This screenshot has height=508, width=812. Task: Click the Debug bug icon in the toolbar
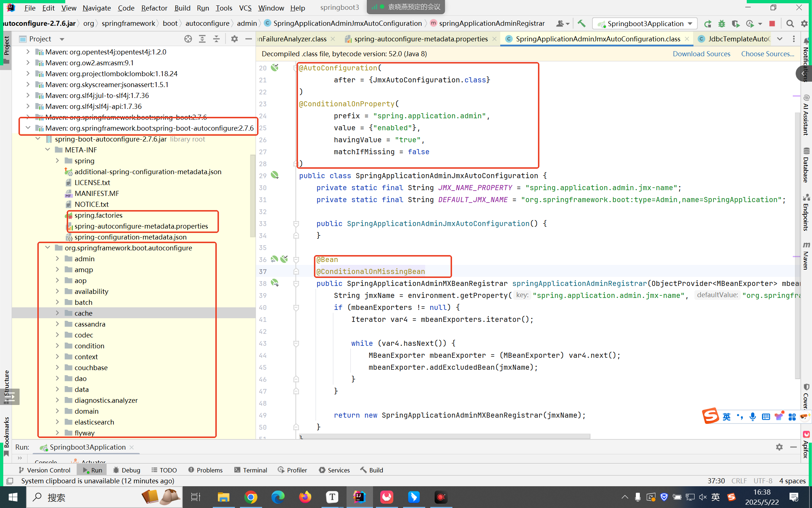point(721,24)
